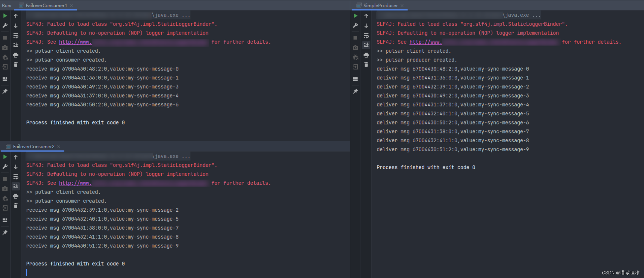This screenshot has width=644, height=278.
Task: Rerun FailoverConsumer2 with green play icon
Action: (5, 157)
